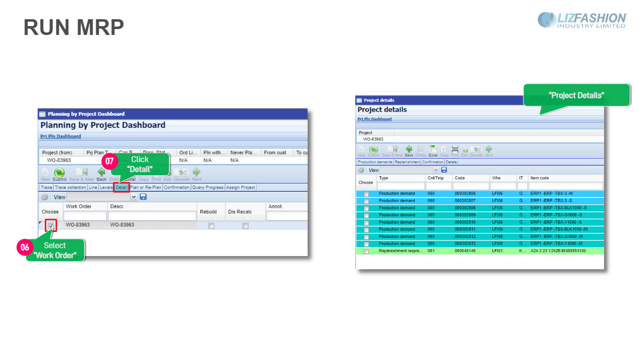Open the Detail tab
This screenshot has height=355, width=644.
click(121, 188)
